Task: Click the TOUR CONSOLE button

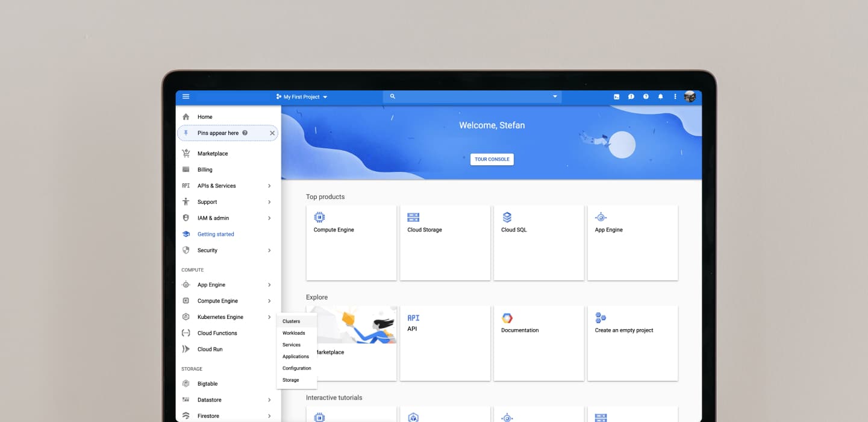Action: pos(492,159)
